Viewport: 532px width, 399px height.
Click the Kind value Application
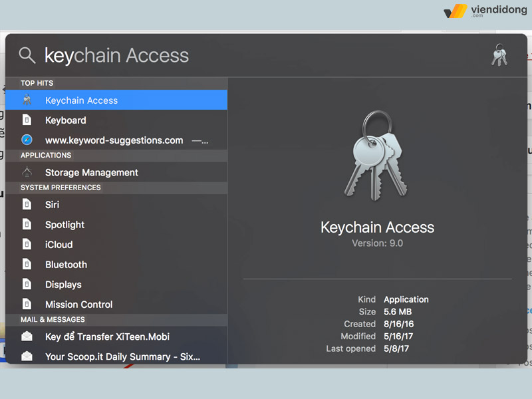(x=406, y=300)
